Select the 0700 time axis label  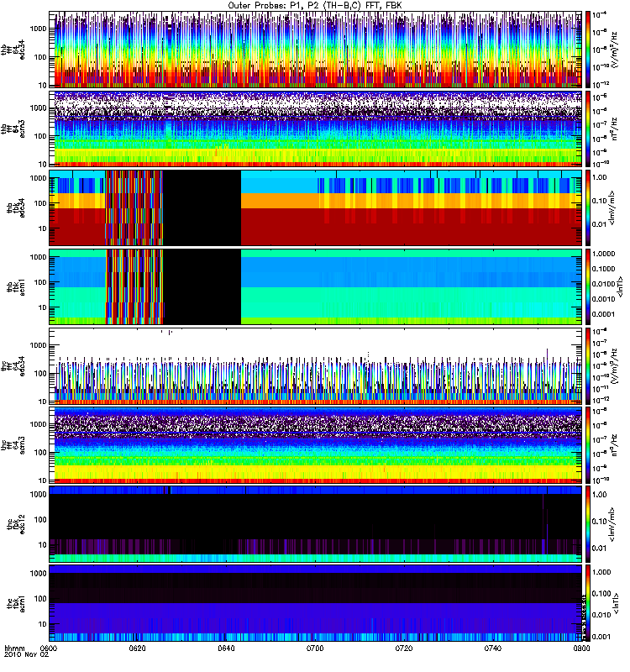point(315,648)
